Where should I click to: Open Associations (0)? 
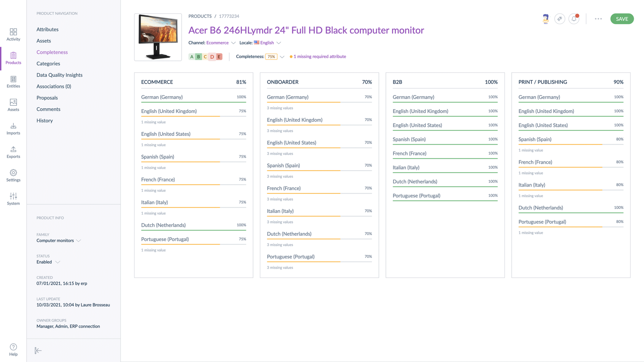click(x=54, y=86)
